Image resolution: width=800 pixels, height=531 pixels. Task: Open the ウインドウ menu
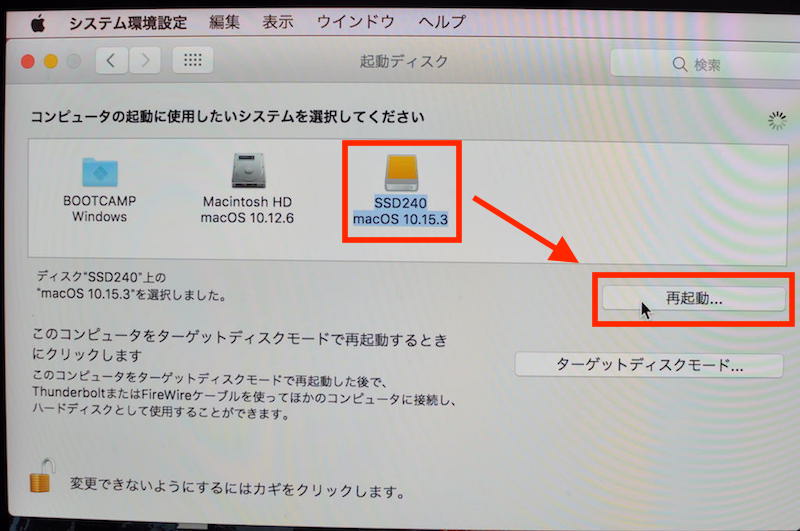tap(355, 21)
